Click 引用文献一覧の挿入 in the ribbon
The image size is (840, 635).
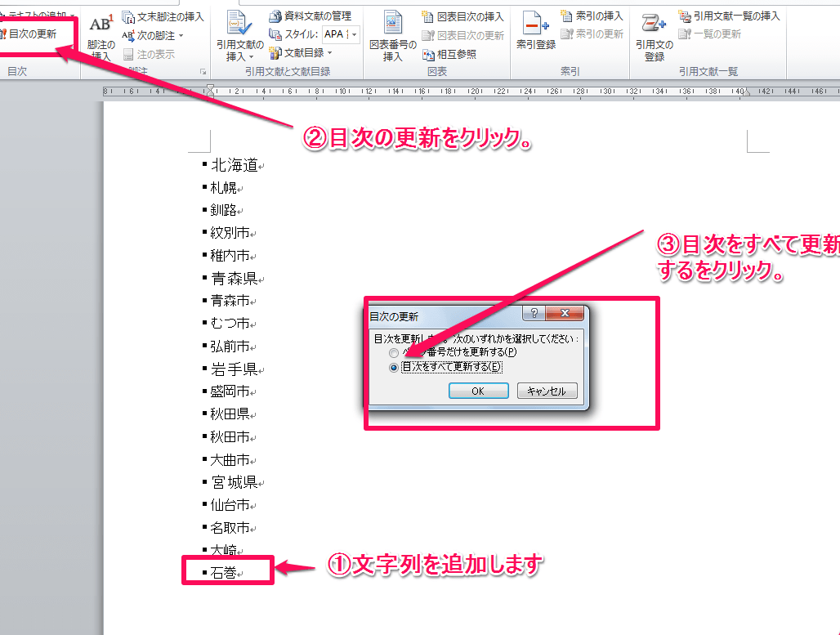pyautogui.click(x=736, y=14)
